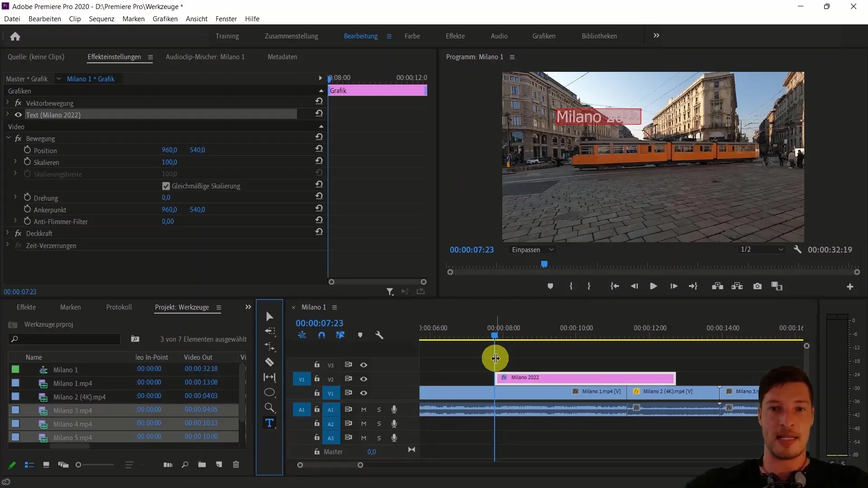Image resolution: width=868 pixels, height=488 pixels.
Task: Toggle visibility of Text (Milano 2022) layer
Action: coord(18,115)
